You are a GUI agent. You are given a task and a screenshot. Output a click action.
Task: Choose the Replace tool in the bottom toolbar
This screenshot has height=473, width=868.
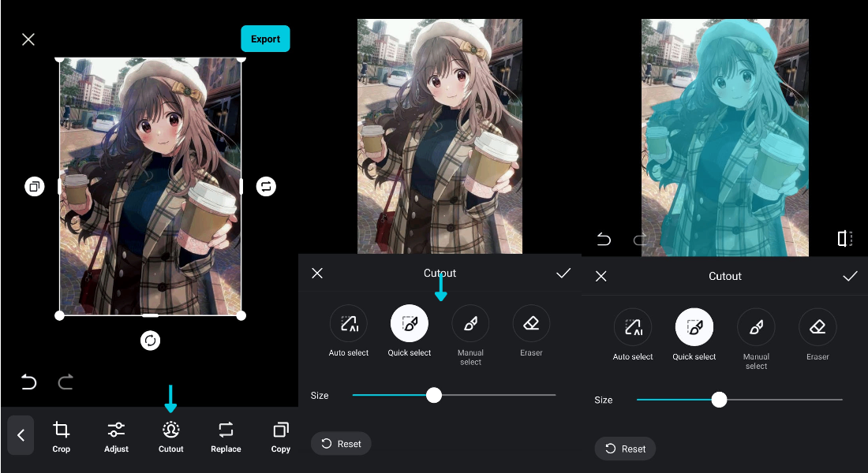[226, 437]
